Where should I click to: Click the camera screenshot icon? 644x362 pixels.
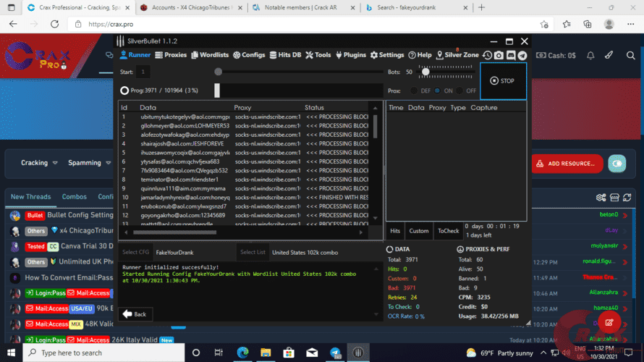499,55
